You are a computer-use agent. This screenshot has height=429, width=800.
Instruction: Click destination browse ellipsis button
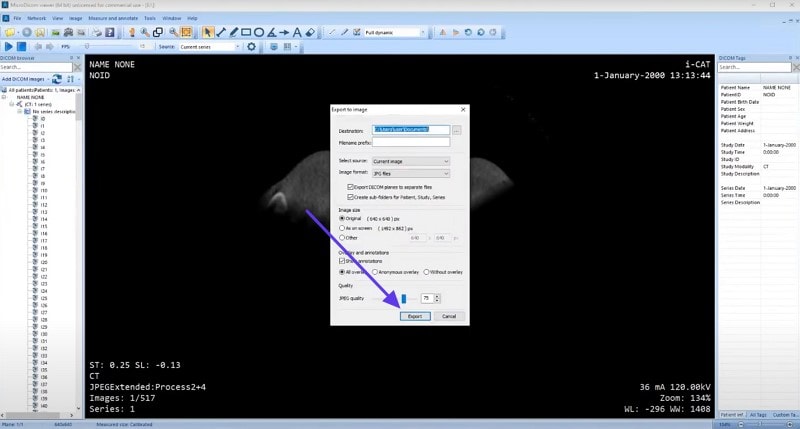tap(457, 131)
